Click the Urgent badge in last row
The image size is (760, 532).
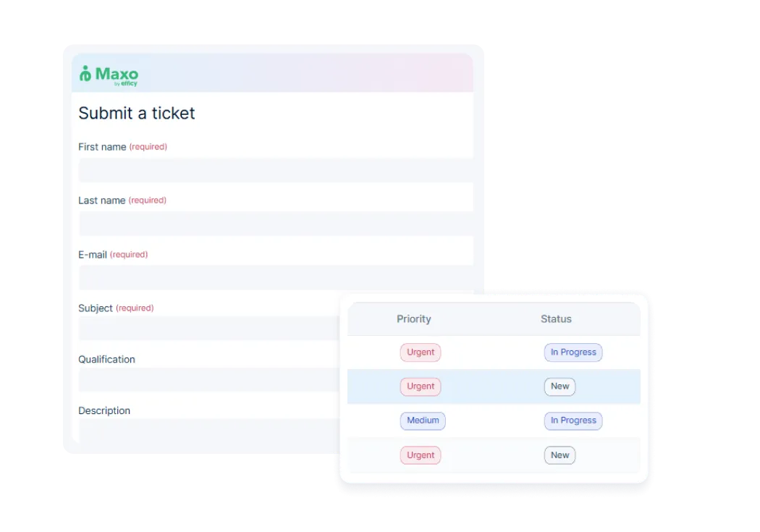421,455
